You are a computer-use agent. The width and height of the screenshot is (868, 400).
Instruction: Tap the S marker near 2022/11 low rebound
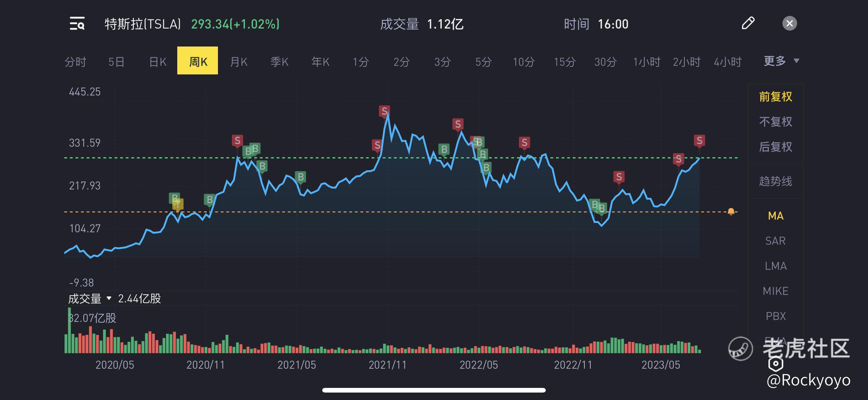(619, 177)
